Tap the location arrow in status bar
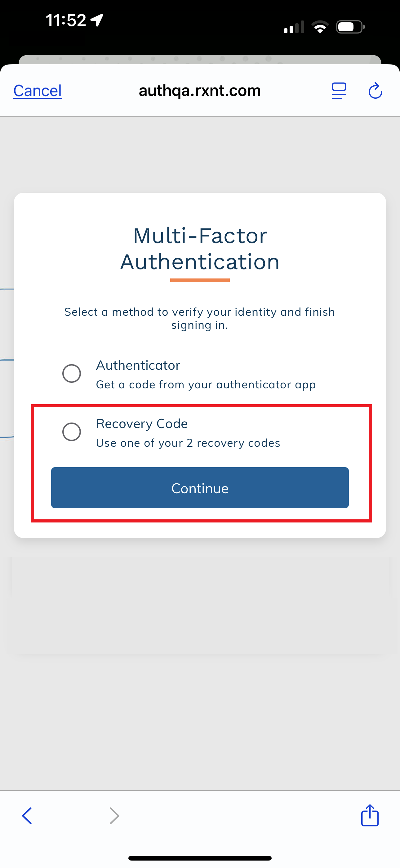The height and width of the screenshot is (868, 400). tap(97, 20)
